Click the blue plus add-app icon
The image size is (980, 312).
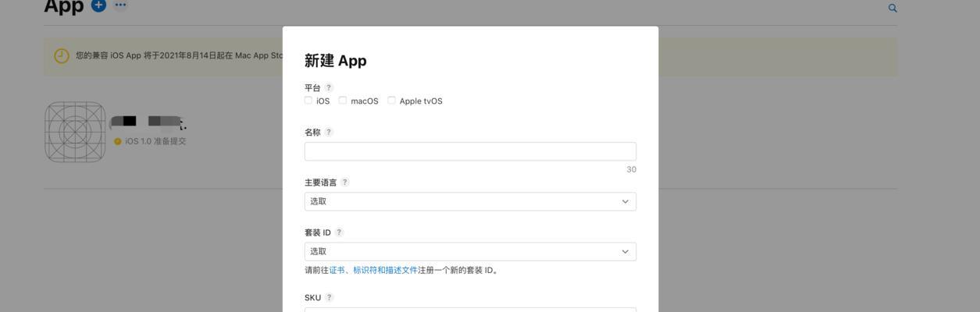98,5
